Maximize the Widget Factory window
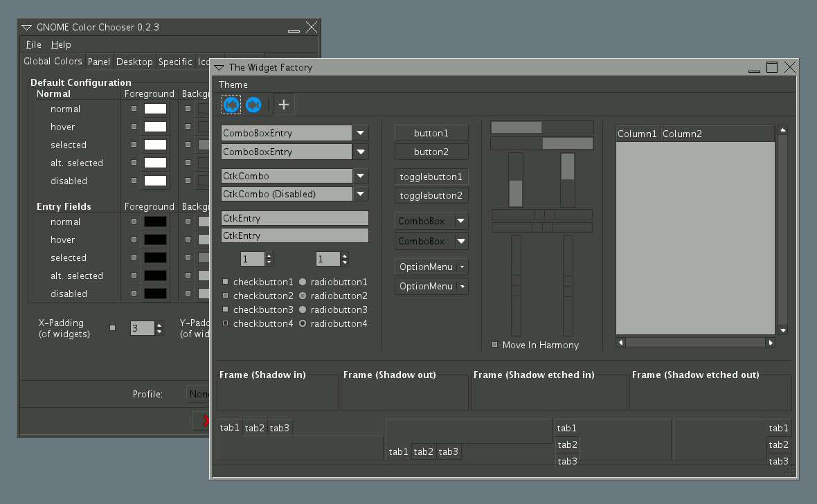The width and height of the screenshot is (817, 504). 772,67
